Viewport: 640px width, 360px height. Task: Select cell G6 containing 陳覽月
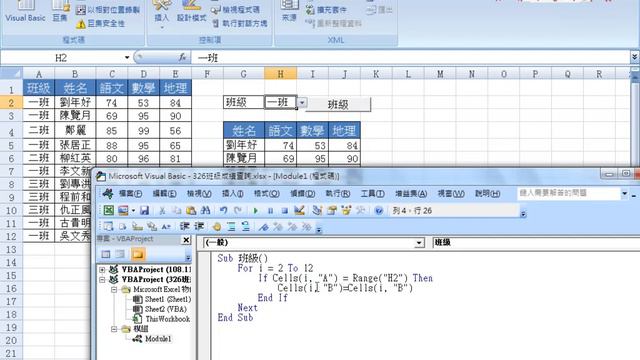tap(244, 158)
